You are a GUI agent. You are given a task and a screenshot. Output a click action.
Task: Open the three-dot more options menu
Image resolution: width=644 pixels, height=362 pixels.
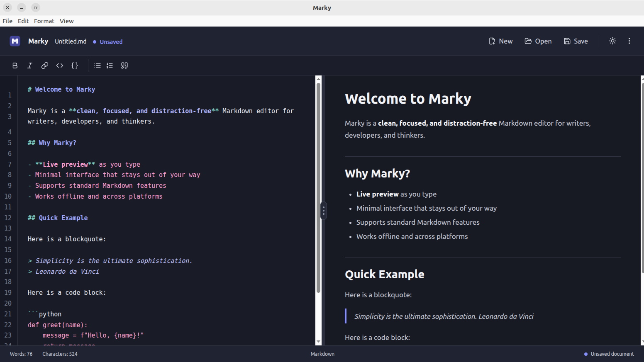tap(629, 41)
